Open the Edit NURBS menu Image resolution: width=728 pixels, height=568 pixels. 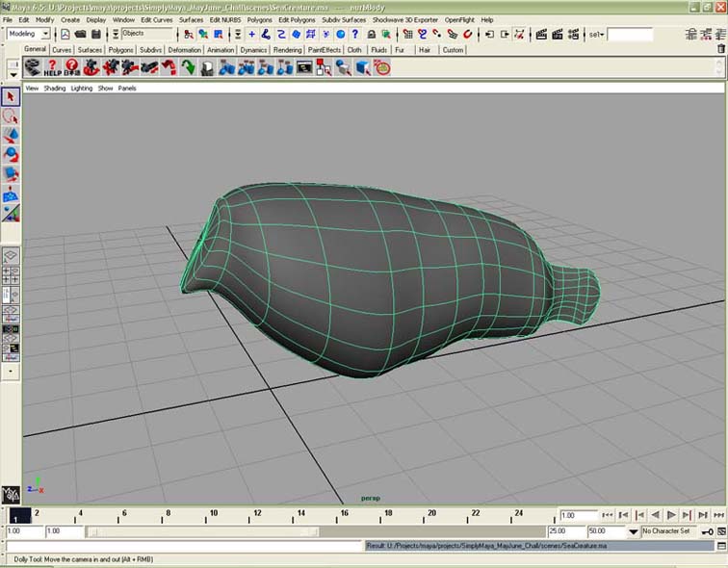(225, 20)
